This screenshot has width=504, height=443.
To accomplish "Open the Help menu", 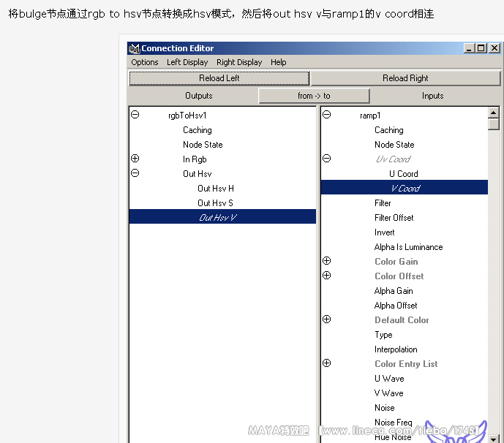I will point(279,62).
